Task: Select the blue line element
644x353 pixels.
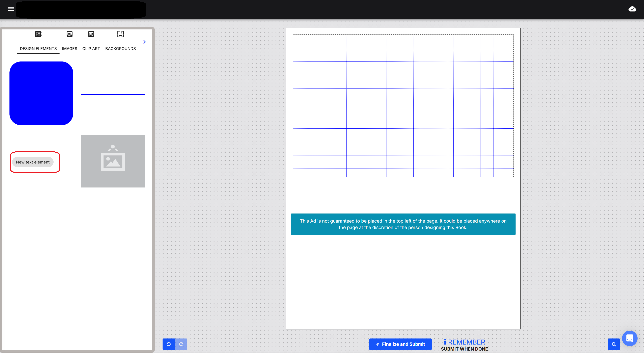Action: click(112, 94)
